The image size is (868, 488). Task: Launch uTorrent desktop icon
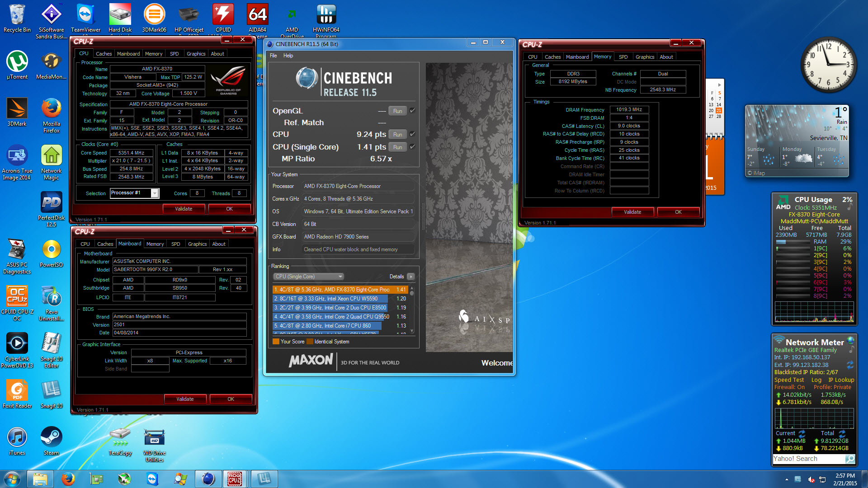[17, 65]
